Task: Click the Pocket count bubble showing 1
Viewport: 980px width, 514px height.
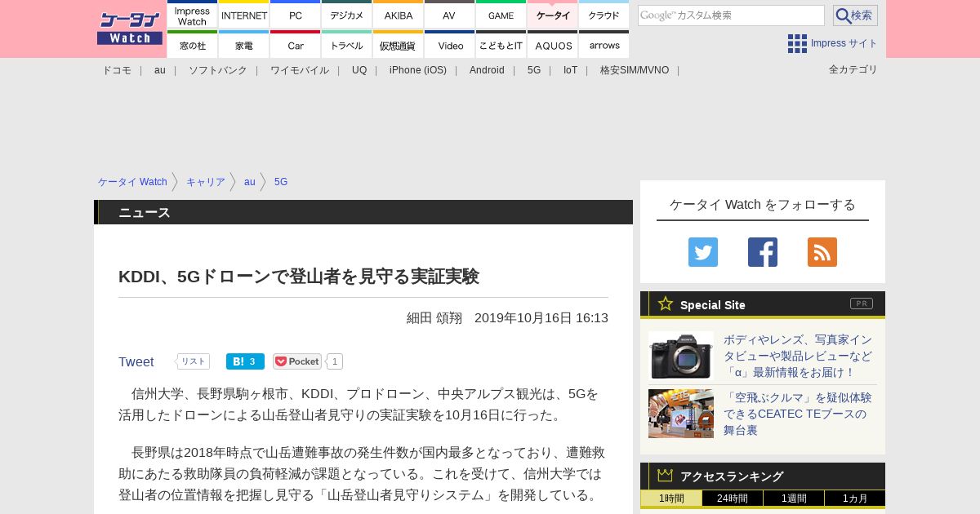Action: (x=335, y=361)
